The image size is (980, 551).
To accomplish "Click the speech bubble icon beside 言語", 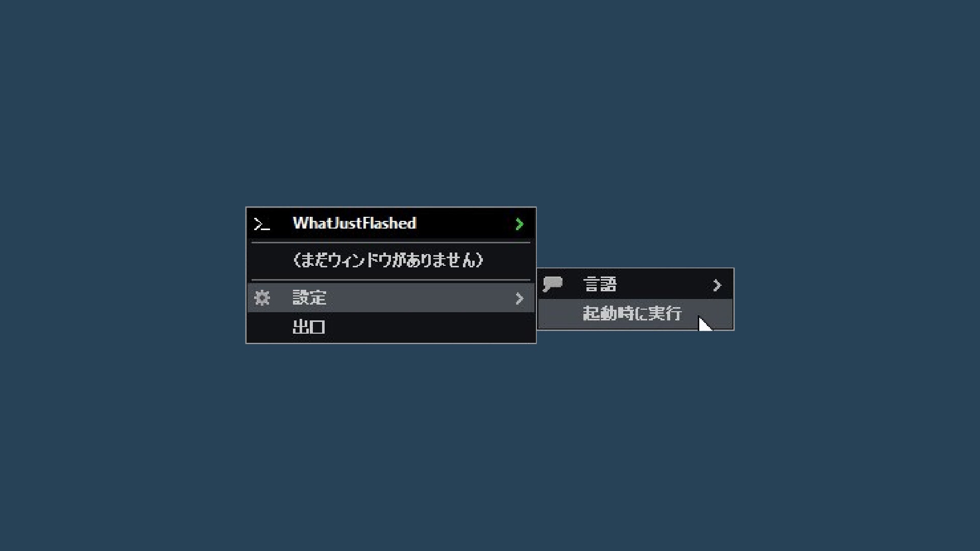I will [552, 284].
